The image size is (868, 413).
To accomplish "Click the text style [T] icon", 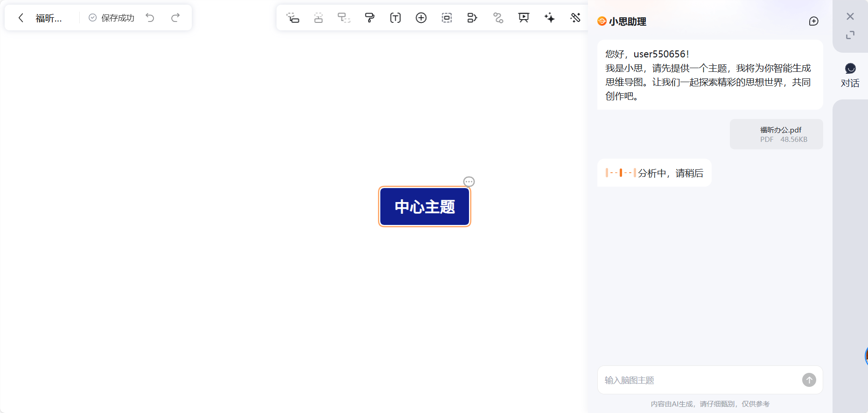I will click(x=395, y=18).
